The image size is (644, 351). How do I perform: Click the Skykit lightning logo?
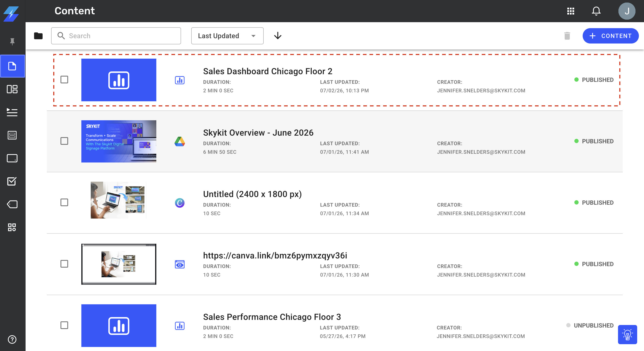(11, 14)
